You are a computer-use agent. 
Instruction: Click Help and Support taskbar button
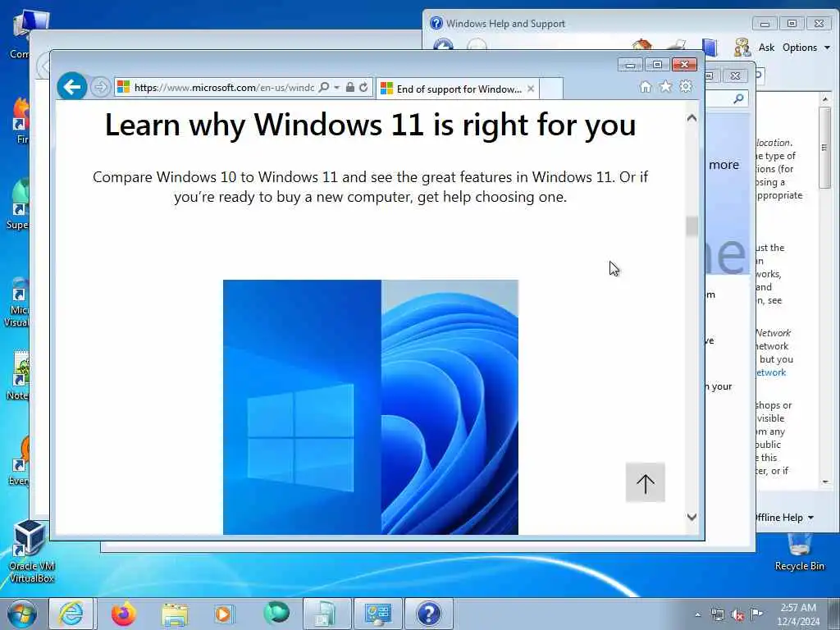(x=429, y=614)
